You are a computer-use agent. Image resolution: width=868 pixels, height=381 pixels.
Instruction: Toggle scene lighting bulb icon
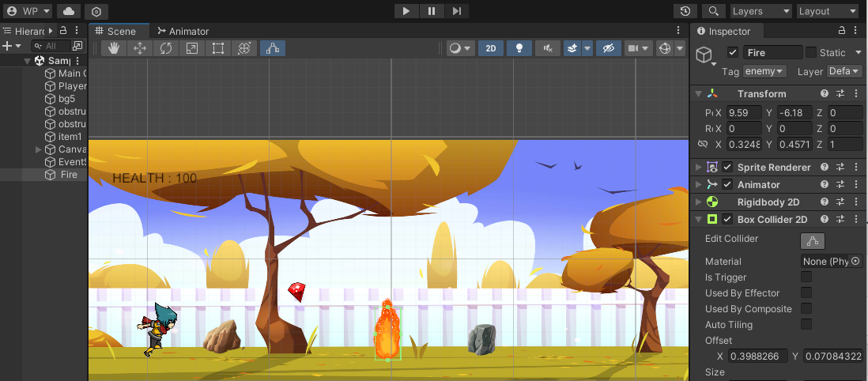pos(519,48)
